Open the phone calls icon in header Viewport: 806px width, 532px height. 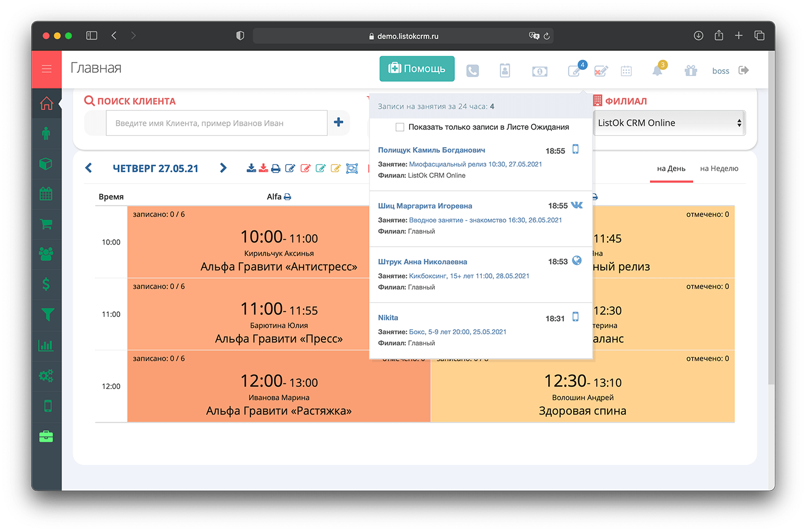pos(472,71)
